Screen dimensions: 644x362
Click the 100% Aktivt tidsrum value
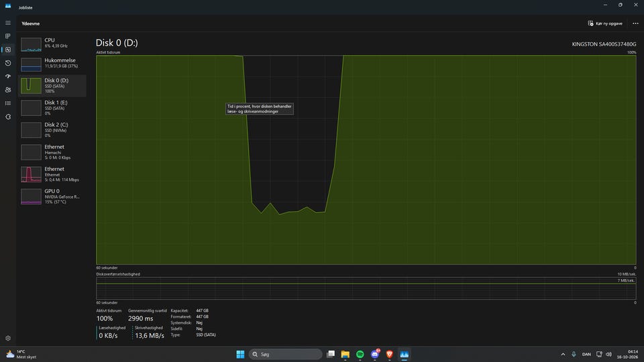click(105, 318)
